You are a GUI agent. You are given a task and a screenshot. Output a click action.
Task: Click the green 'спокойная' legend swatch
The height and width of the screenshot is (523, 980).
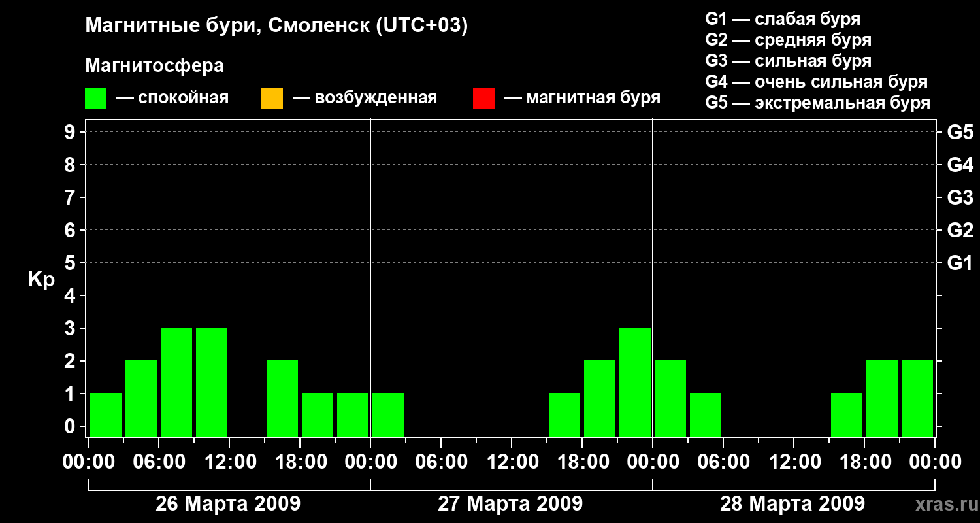pos(95,99)
